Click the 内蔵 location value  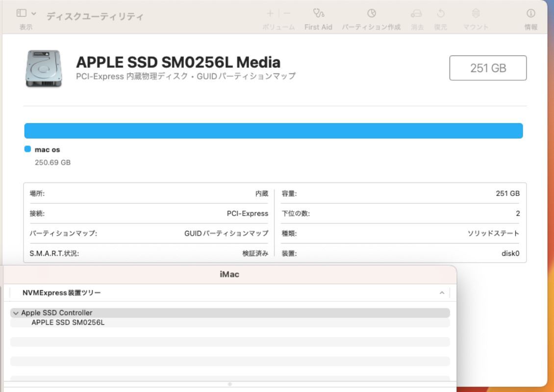coord(262,194)
